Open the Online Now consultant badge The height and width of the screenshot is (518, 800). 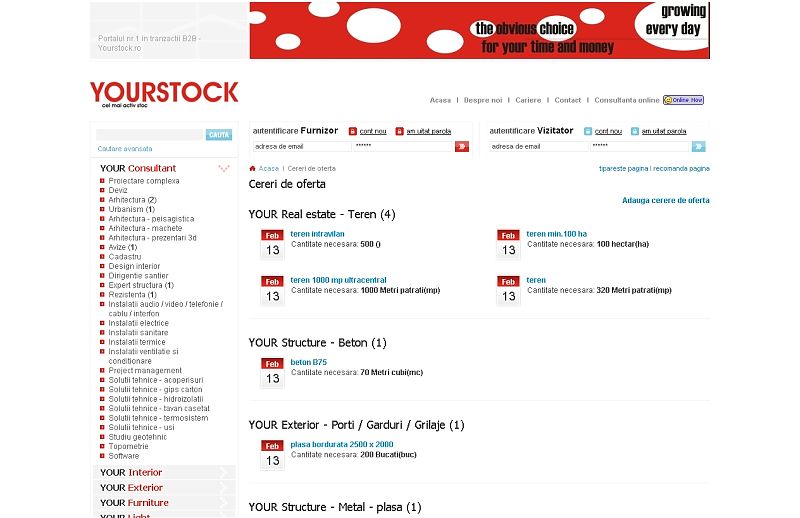(683, 100)
